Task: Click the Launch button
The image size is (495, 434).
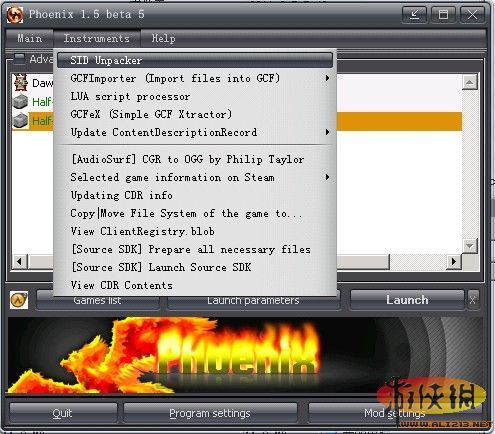Action: coord(407,300)
